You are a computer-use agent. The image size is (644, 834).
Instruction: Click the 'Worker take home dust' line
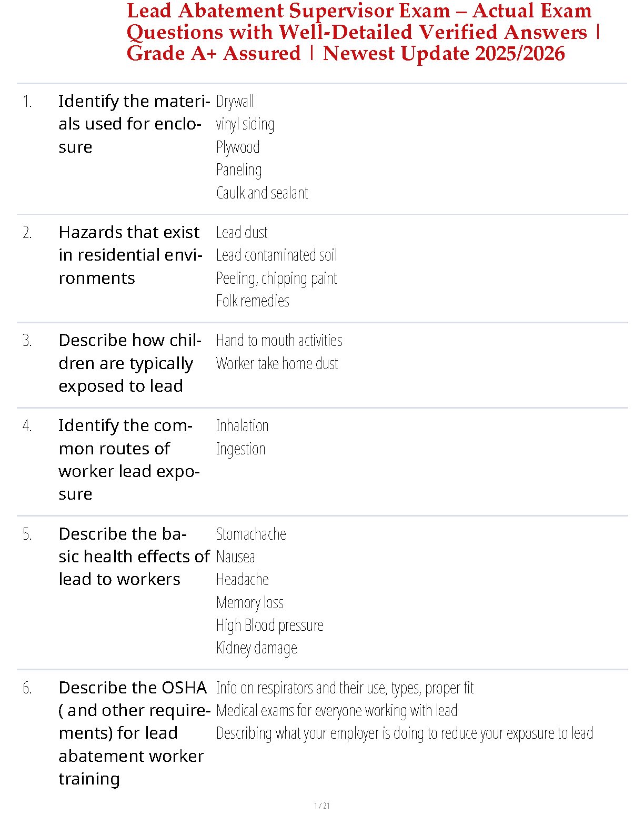277,363
